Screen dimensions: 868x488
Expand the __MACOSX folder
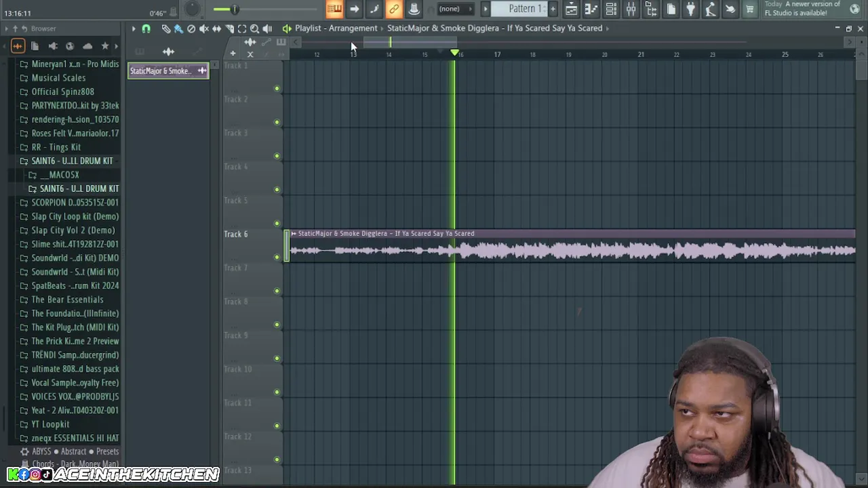53,174
